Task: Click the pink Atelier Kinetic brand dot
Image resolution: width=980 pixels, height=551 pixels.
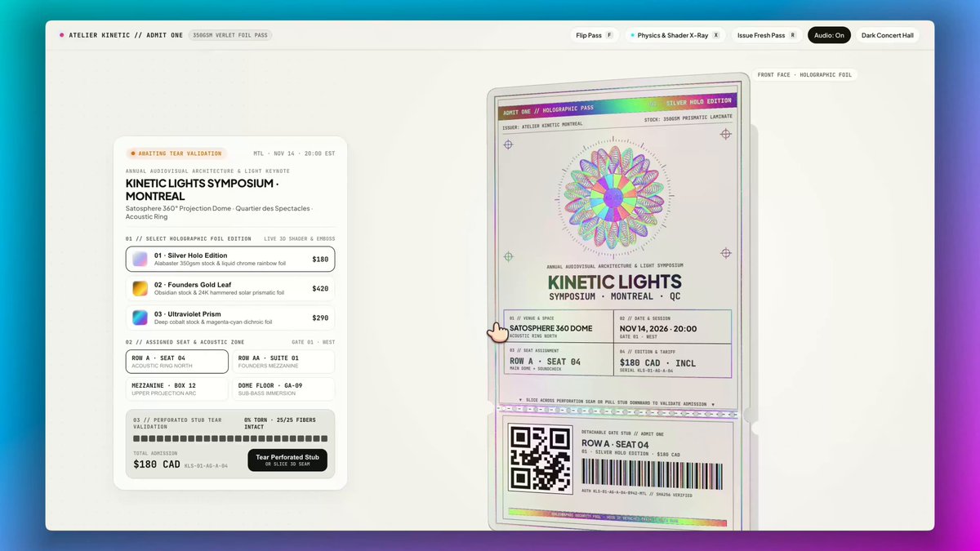Action: [x=61, y=35]
